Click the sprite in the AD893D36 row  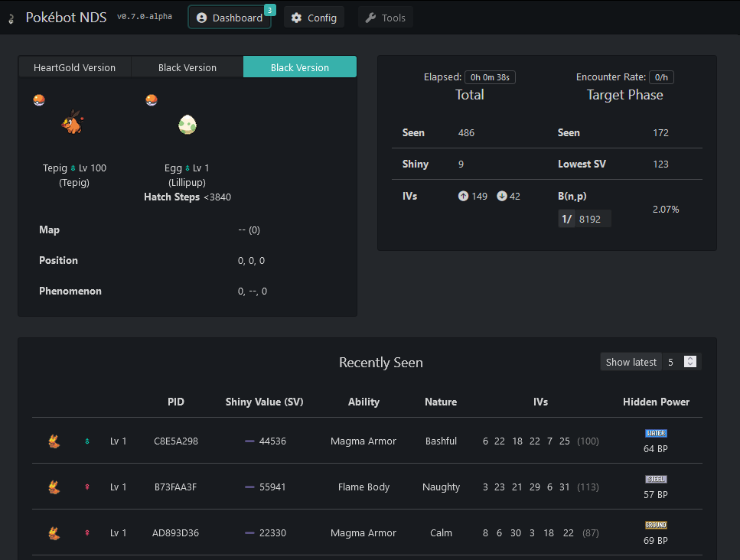point(54,532)
